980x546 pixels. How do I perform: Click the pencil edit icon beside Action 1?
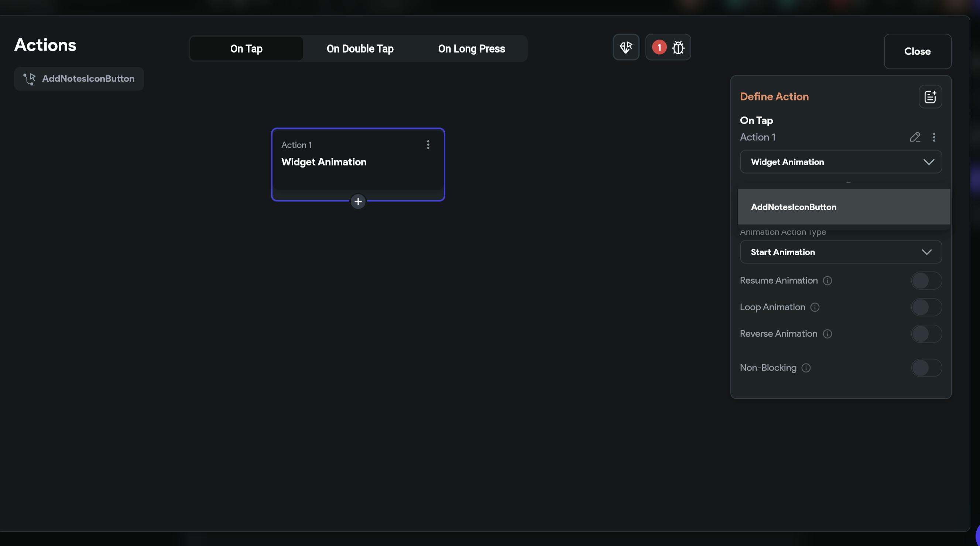pyautogui.click(x=915, y=137)
